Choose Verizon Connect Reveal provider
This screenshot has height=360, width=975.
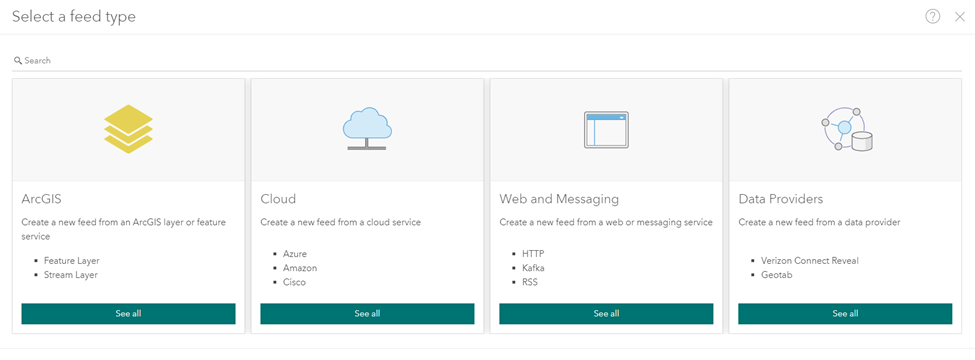point(810,261)
